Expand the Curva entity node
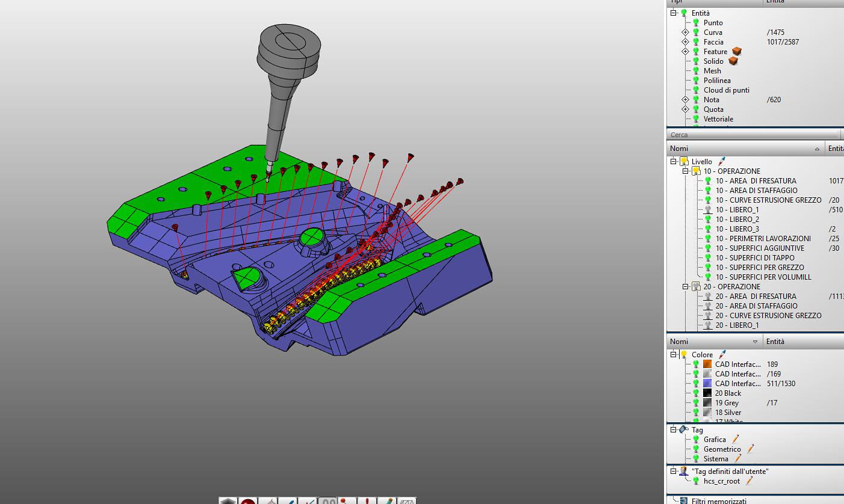The width and height of the screenshot is (844, 504). click(x=685, y=32)
